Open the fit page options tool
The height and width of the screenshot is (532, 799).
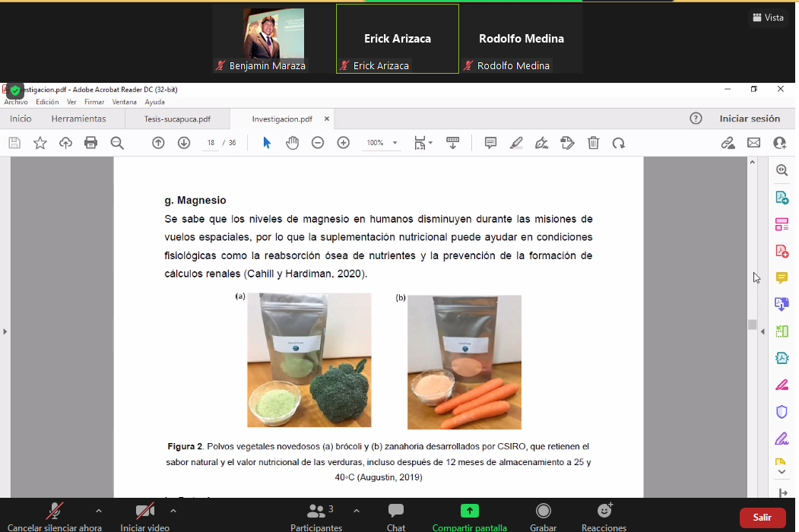(423, 143)
